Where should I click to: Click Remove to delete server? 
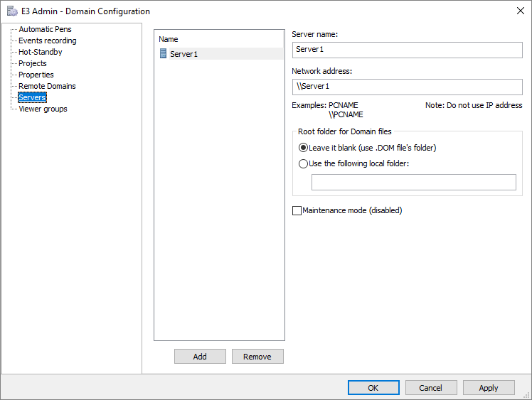[x=257, y=357]
